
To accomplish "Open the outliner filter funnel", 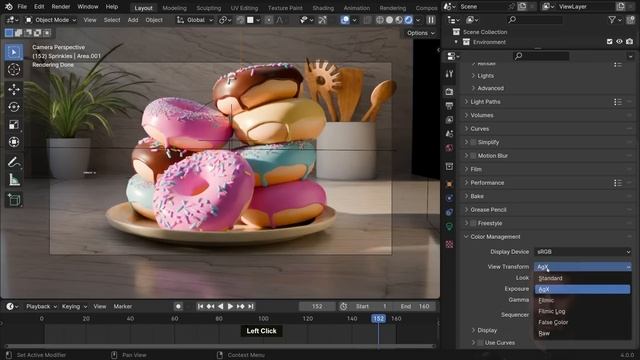I will pyautogui.click(x=611, y=20).
